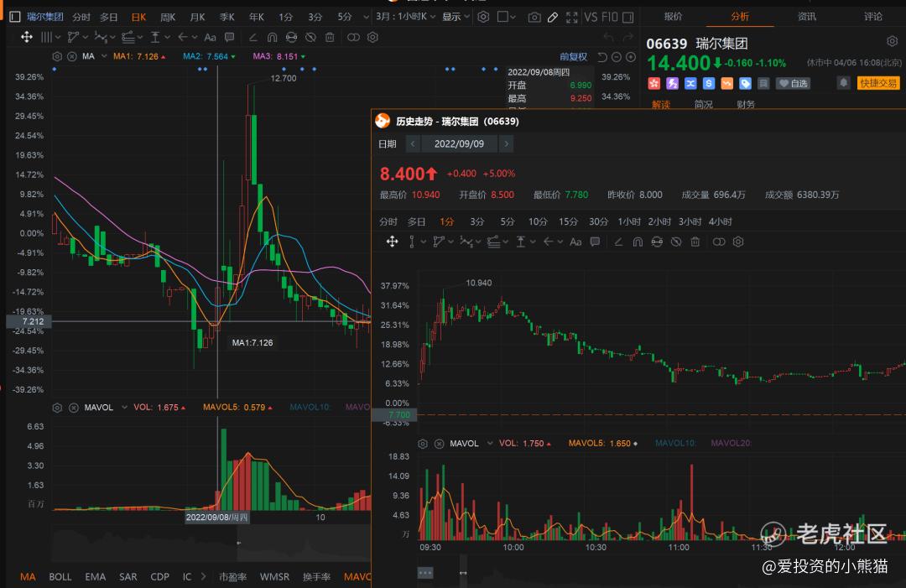Zoom out main chart with minus icon
Image resolution: width=906 pixels, height=588 pixels.
coord(617,57)
